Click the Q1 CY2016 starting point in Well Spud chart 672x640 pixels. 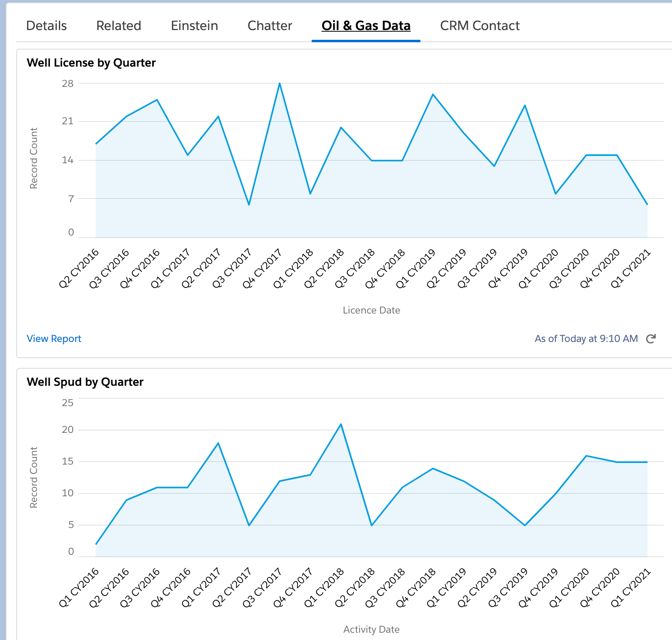[x=96, y=544]
